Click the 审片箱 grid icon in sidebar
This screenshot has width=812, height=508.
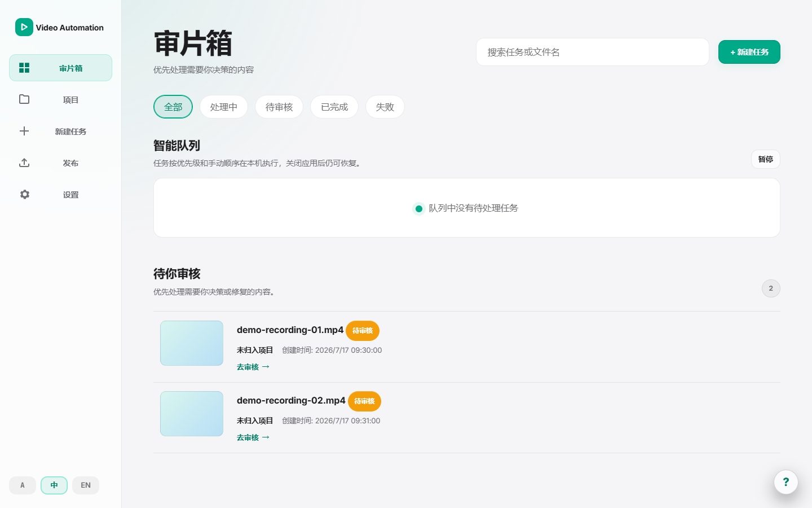24,68
